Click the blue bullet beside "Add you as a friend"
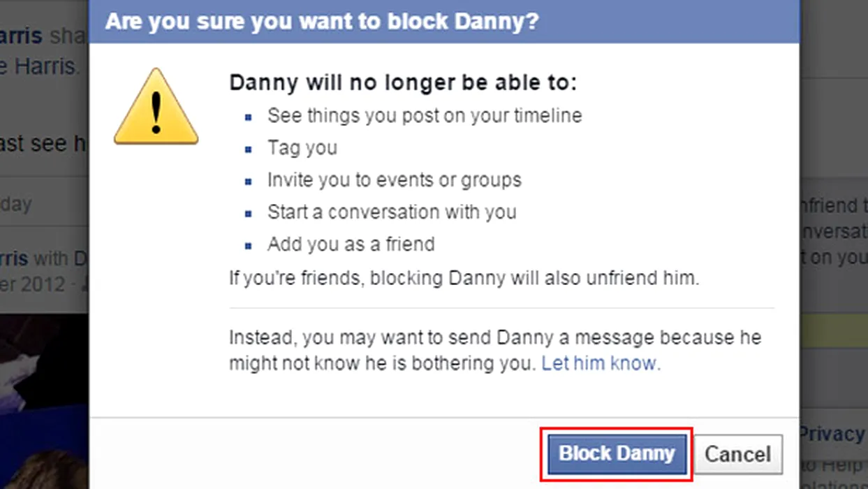The image size is (868, 489). point(249,247)
